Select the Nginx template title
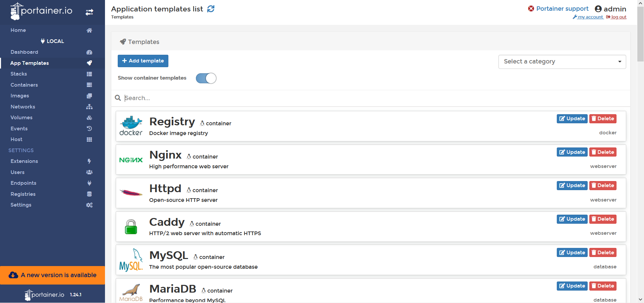Viewport: 644px width, 303px height. [x=165, y=155]
